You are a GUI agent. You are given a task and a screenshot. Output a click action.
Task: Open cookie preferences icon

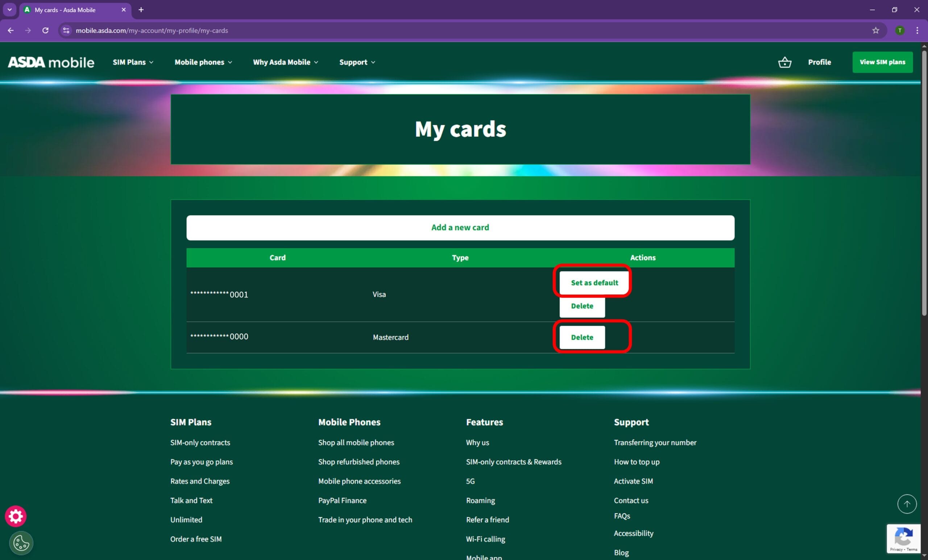click(x=21, y=543)
